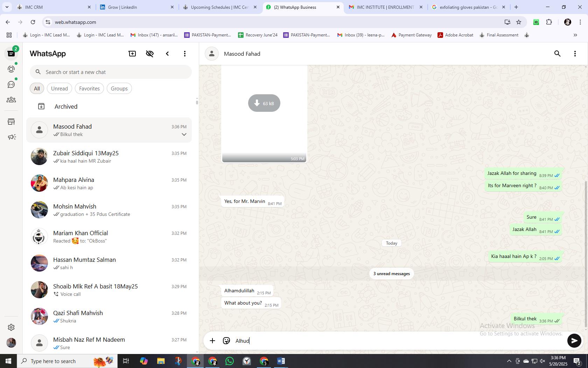Start a new chat with the plus icon
The height and width of the screenshot is (368, 588).
click(132, 54)
